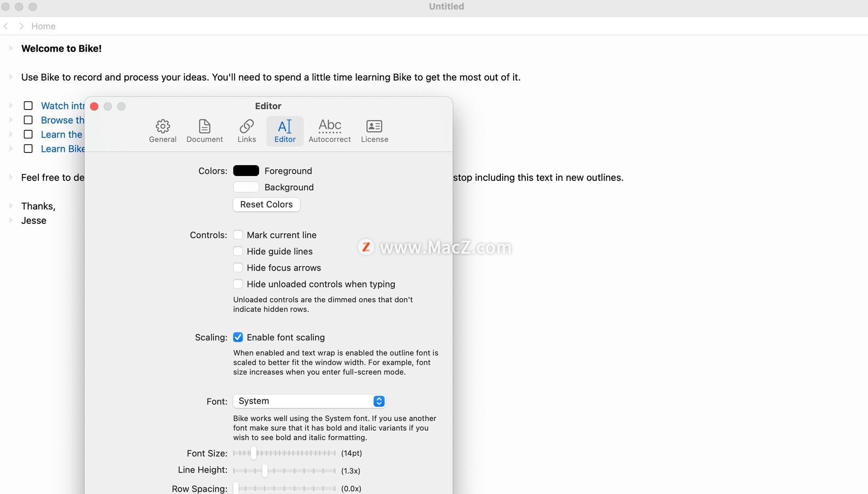Click the Font Size slider thumb
This screenshot has width=868, height=494.
pos(254,453)
